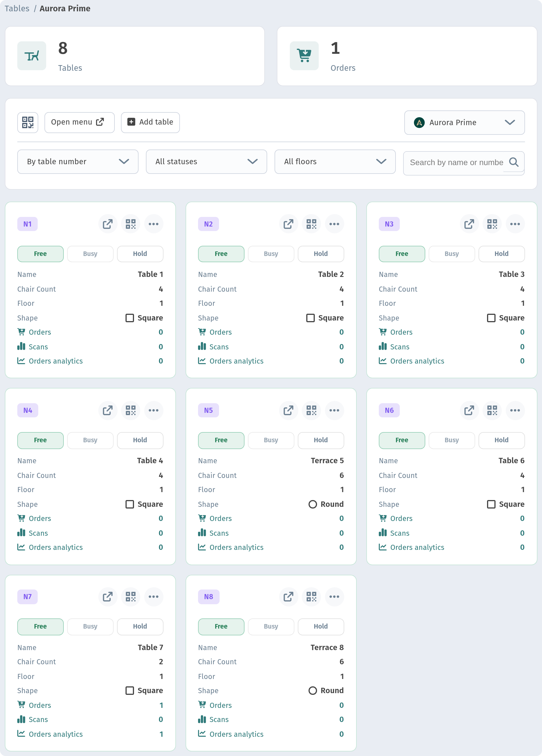Set table N1 status to Busy
Screen dimensions: 542x756
click(x=90, y=254)
